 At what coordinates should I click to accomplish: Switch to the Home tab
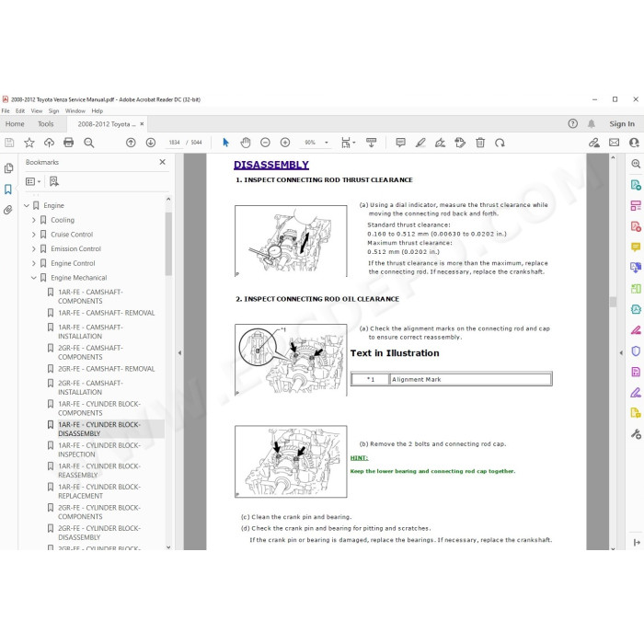click(x=15, y=123)
